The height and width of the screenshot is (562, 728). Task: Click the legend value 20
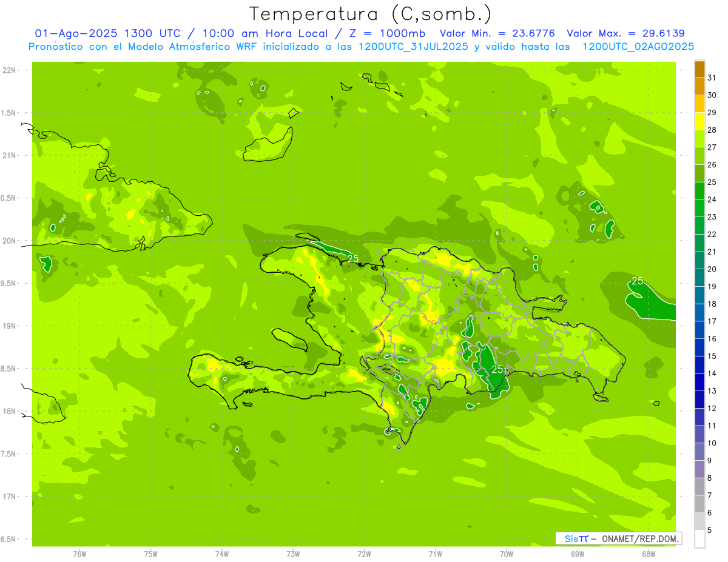click(712, 269)
